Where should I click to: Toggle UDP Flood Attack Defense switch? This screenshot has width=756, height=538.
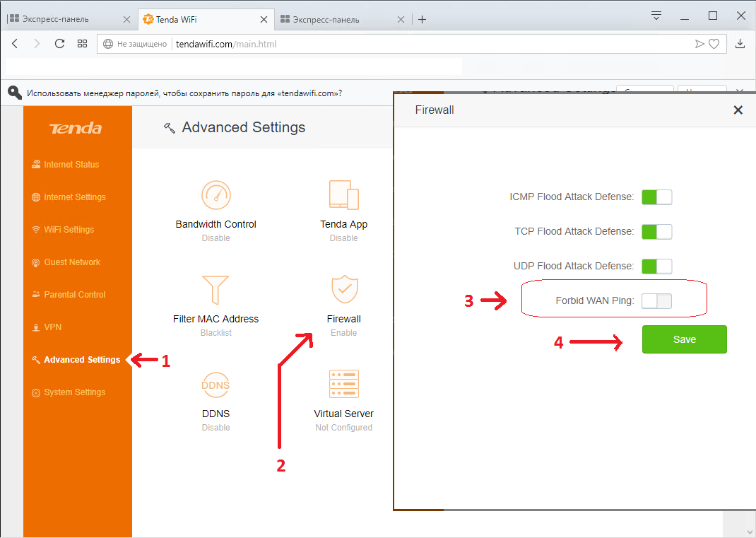(x=656, y=267)
